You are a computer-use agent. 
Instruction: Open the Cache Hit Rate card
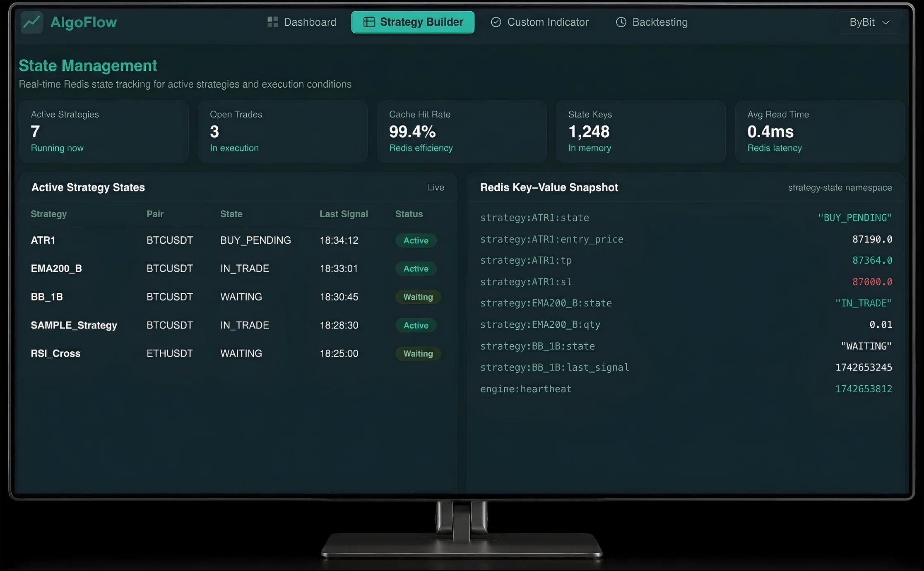461,131
